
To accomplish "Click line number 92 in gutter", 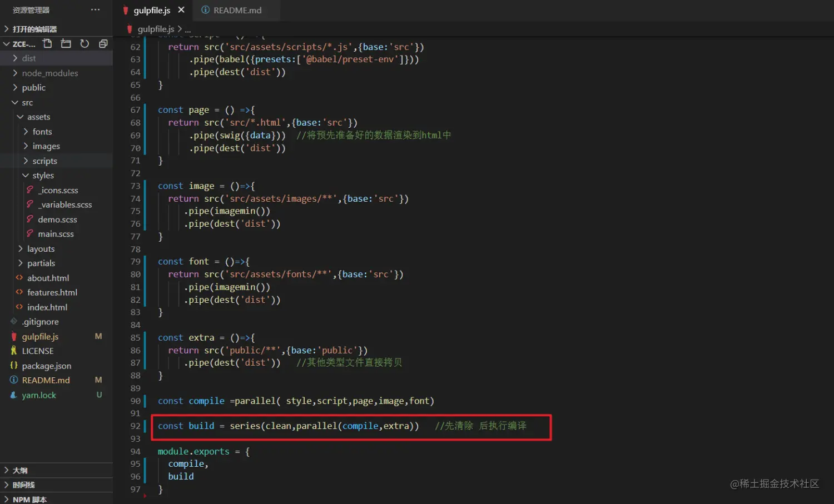I will [x=135, y=426].
